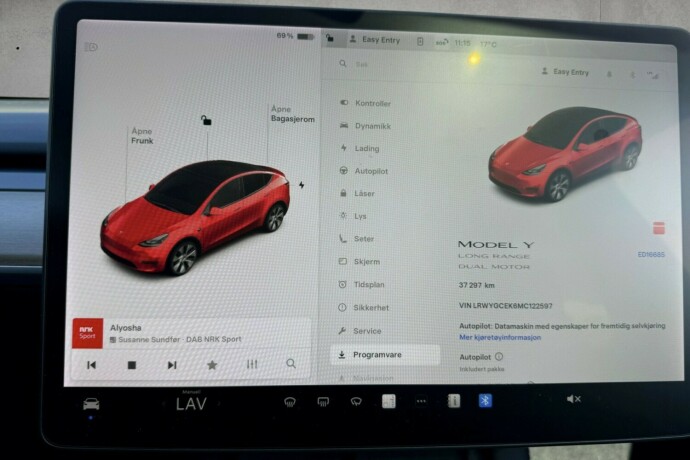Stop media playback
The height and width of the screenshot is (460, 690).
(132, 365)
